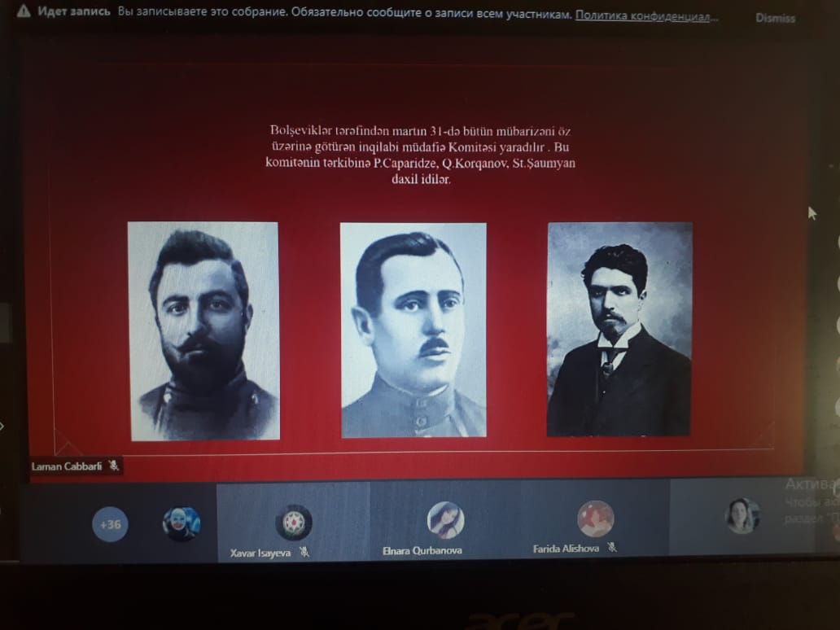
Task: Click the muted mic icon beside Laman Cabbarli
Action: point(113,466)
